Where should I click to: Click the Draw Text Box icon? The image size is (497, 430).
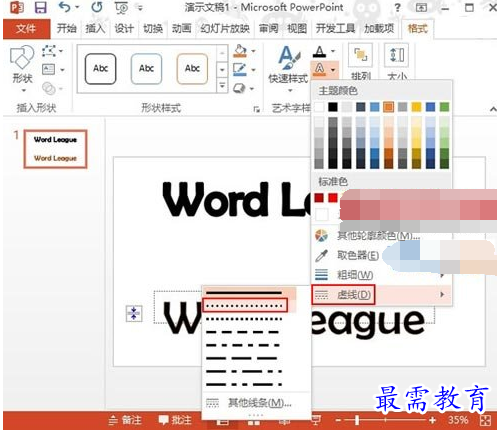point(49,70)
